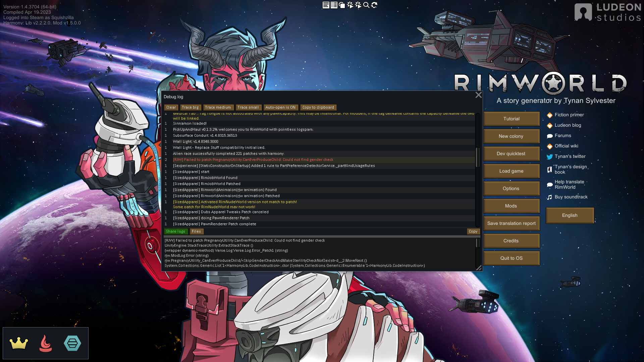644x362 pixels.
Task: Clear the debug log
Action: (x=171, y=108)
